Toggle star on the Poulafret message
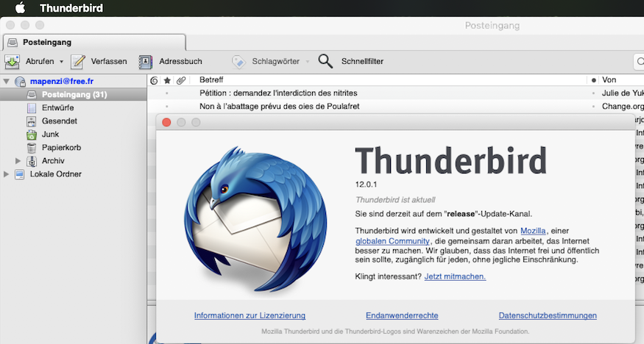644x344 pixels. 167,107
